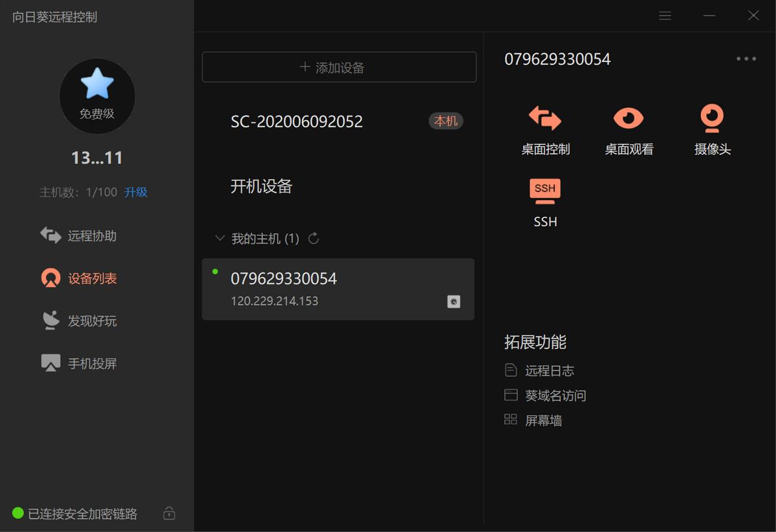Click the lock icon in the status bar
This screenshot has height=532, width=776.
coord(169,513)
